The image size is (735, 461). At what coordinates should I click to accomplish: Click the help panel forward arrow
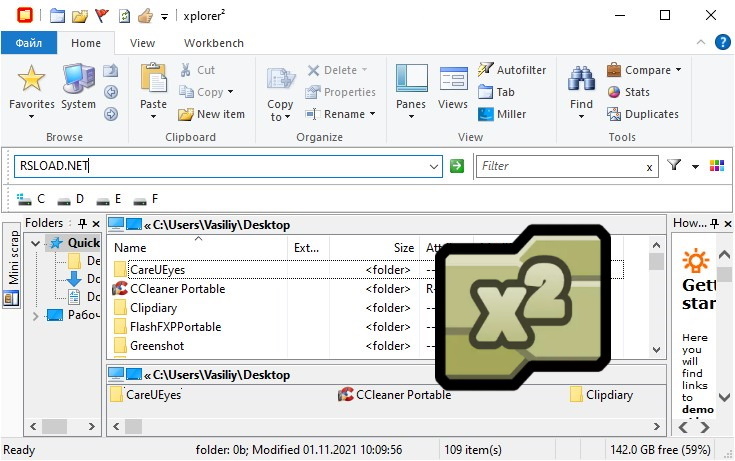point(705,427)
